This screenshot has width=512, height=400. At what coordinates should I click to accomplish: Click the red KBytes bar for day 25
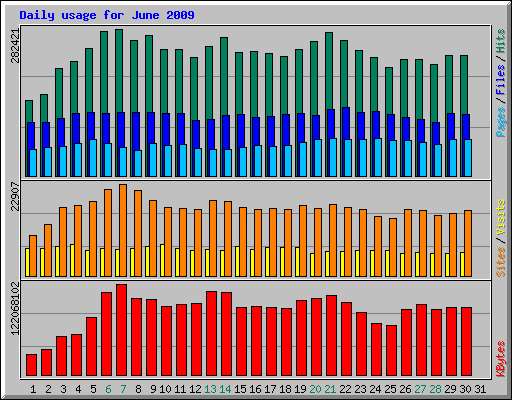pyautogui.click(x=391, y=350)
